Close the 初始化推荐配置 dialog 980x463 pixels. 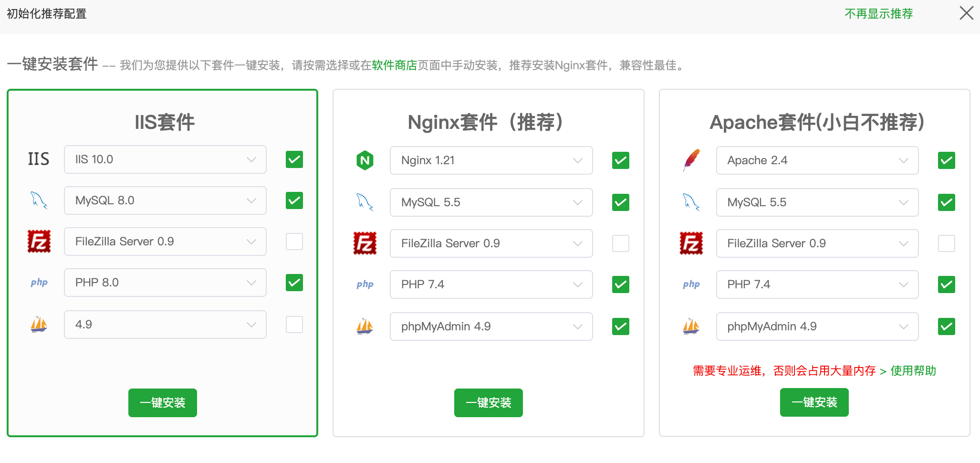click(967, 13)
